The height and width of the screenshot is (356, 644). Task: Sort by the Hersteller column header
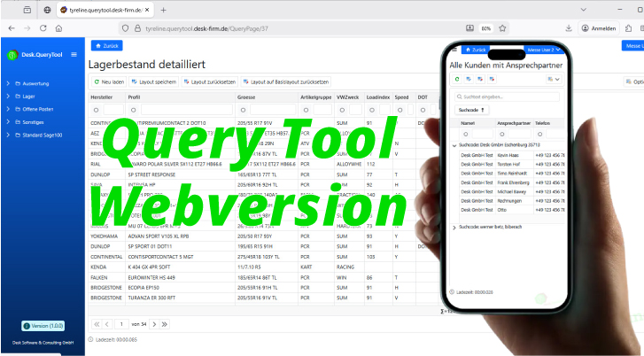click(102, 97)
